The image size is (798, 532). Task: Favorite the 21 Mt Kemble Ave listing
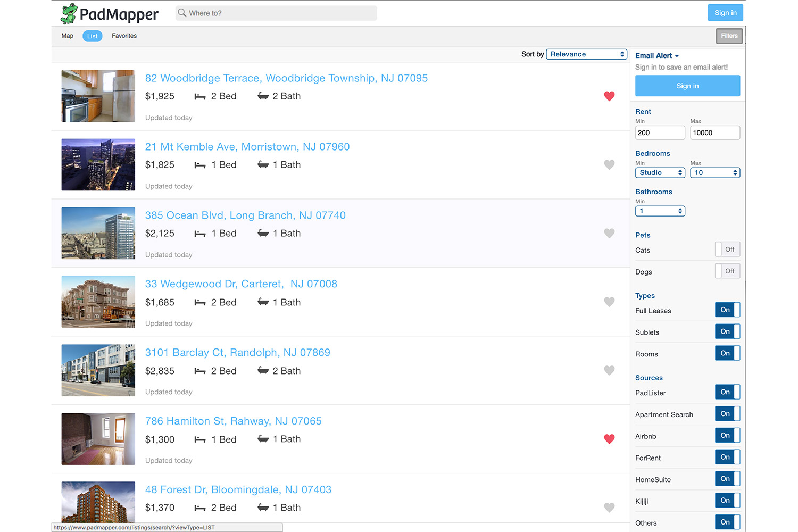(609, 165)
